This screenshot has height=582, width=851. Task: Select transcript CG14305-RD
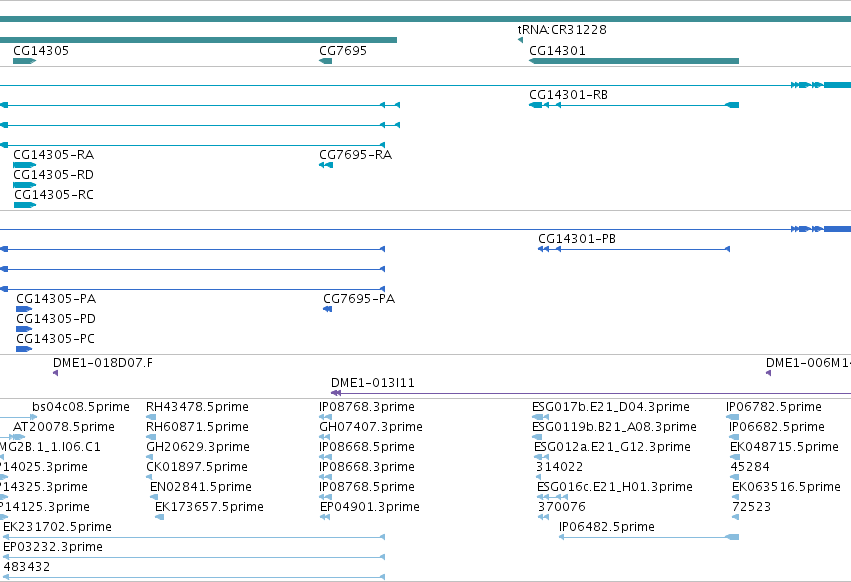[53, 175]
